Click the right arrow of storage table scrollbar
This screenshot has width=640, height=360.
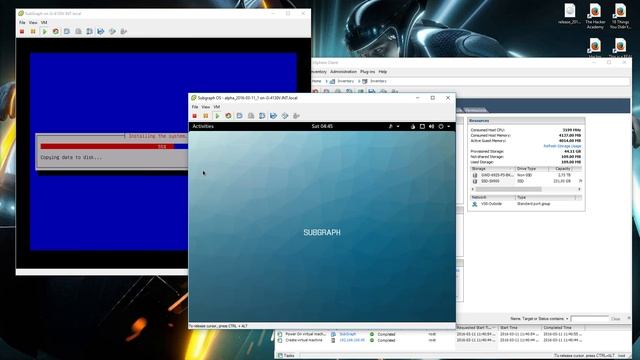pyautogui.click(x=579, y=189)
